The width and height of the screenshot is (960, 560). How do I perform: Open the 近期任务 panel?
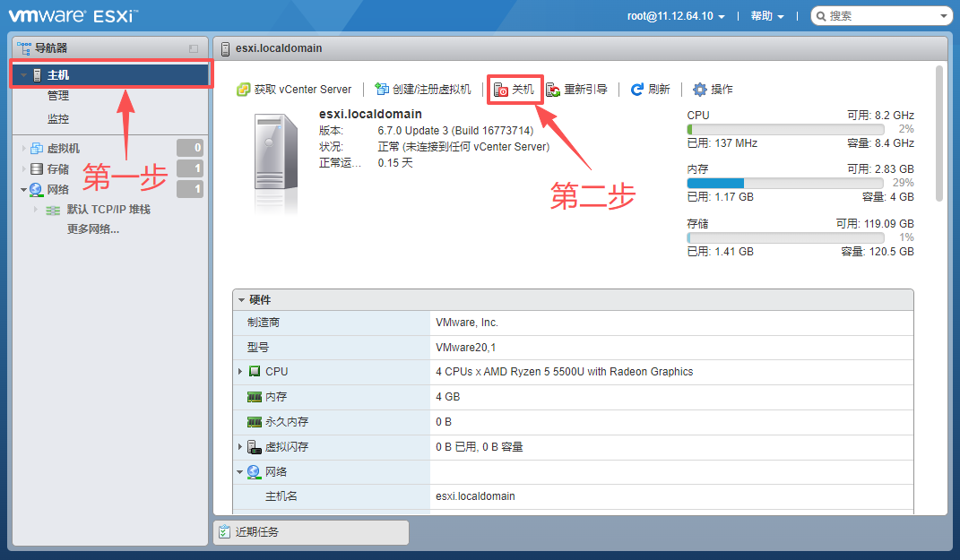(311, 532)
